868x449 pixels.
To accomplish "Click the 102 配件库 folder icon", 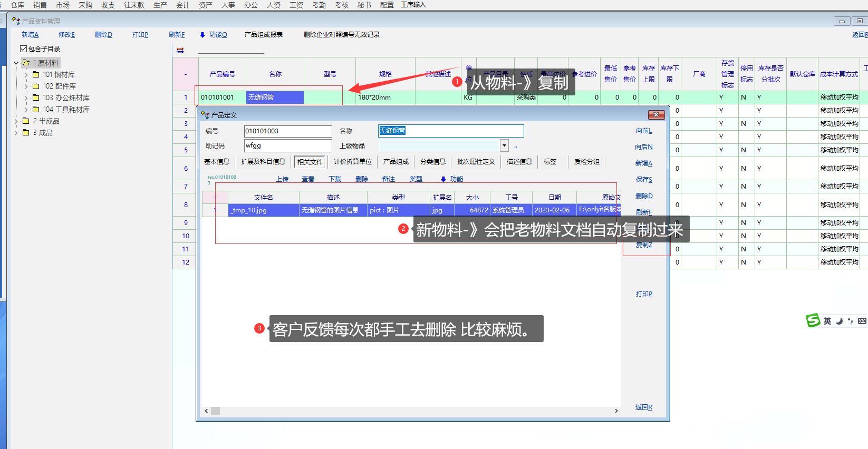I will 36,86.
